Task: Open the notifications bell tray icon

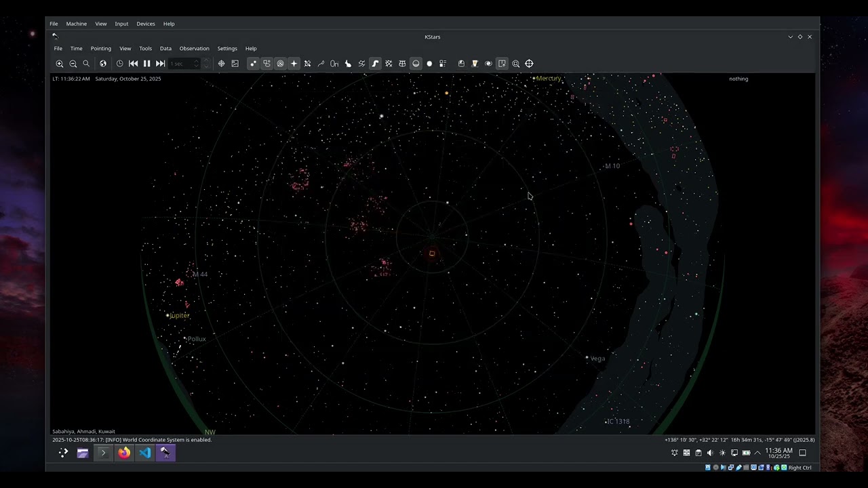Action: [x=675, y=453]
